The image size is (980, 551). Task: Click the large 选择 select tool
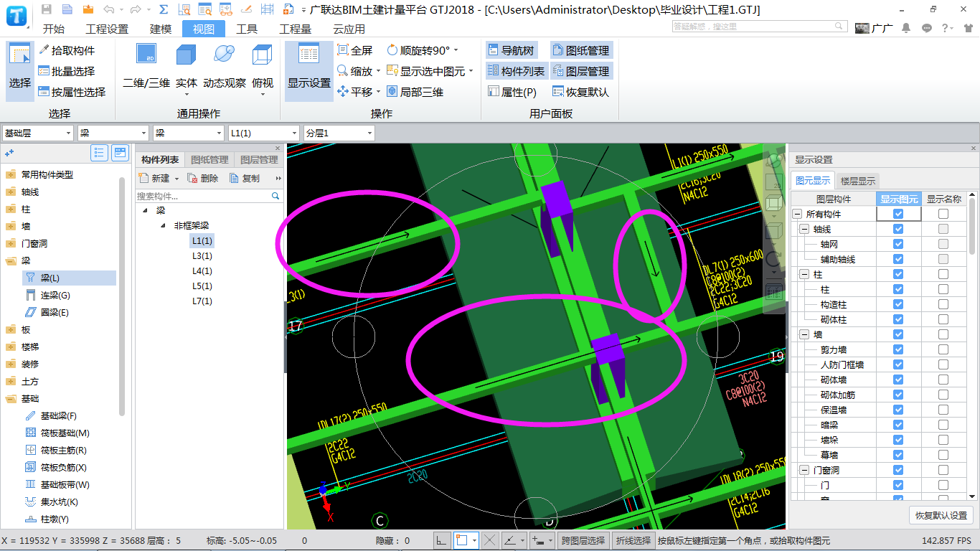[20, 70]
